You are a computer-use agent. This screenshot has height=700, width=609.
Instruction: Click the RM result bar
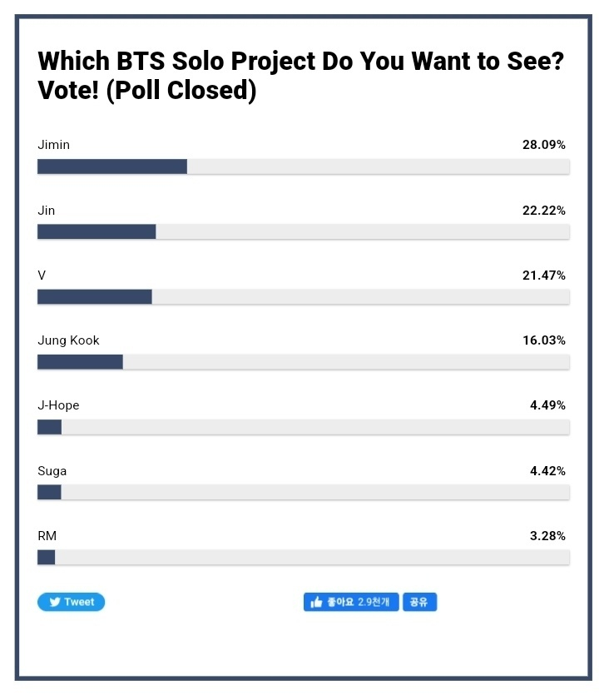304,558
